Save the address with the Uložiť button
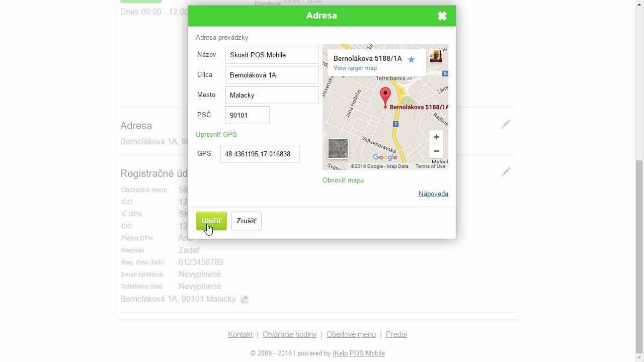The height and width of the screenshot is (362, 644). [211, 221]
